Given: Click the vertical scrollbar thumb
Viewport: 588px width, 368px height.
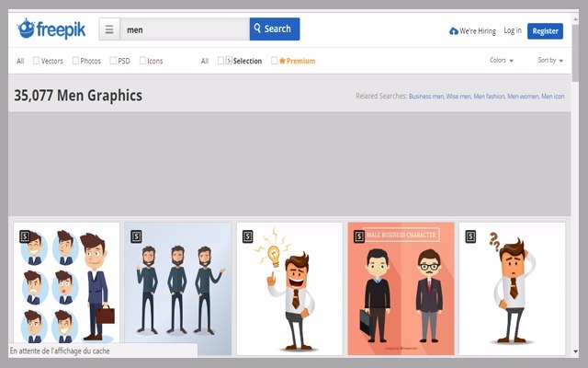Looking at the screenshot, I should click(575, 52).
